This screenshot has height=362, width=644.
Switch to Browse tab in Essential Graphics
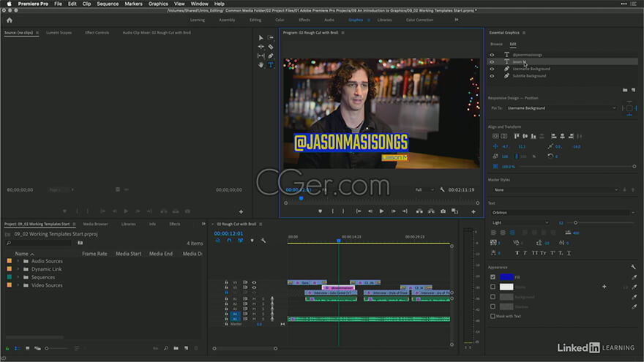click(496, 44)
